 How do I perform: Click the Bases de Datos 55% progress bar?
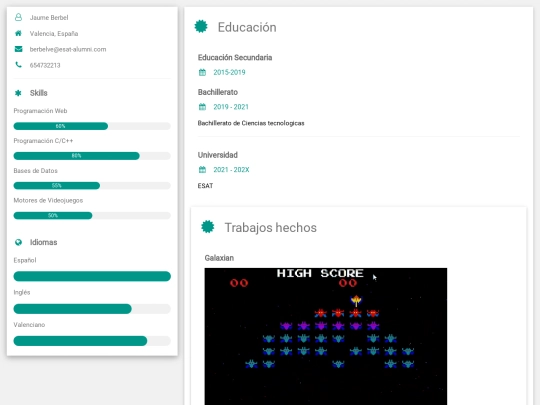(x=92, y=186)
